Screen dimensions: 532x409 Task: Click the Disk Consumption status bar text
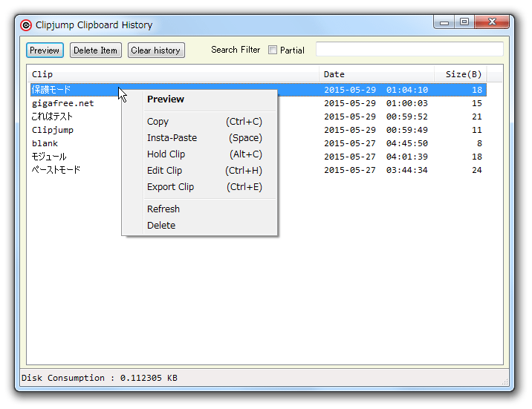click(99, 378)
